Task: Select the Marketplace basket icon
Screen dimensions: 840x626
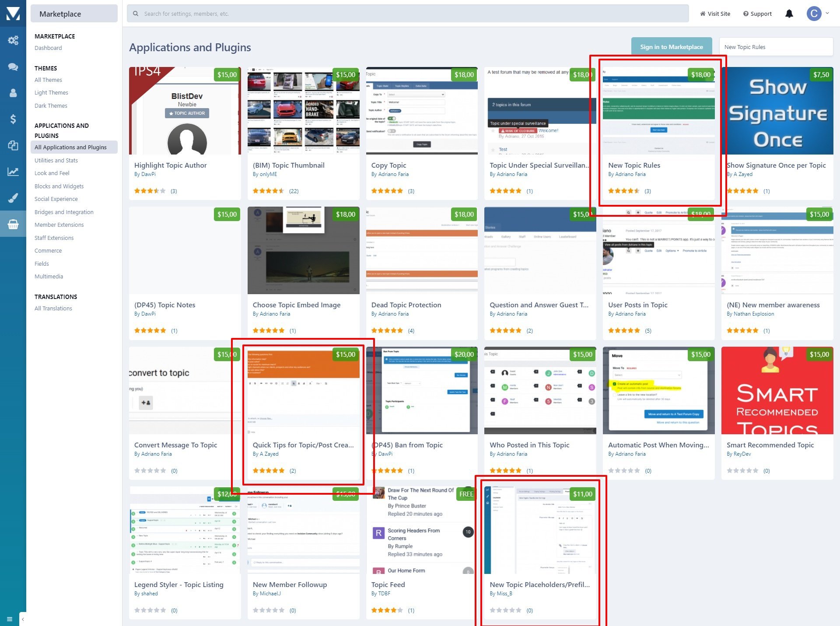Action: click(x=13, y=224)
